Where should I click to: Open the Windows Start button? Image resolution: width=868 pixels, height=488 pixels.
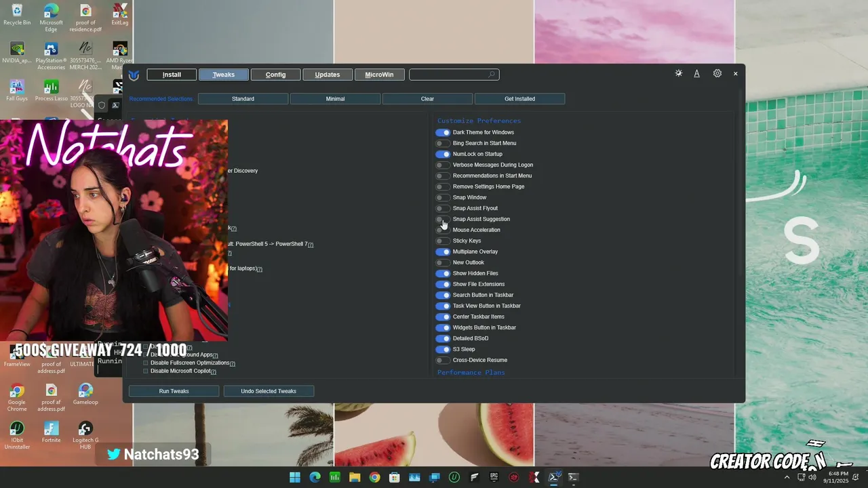pos(295,477)
